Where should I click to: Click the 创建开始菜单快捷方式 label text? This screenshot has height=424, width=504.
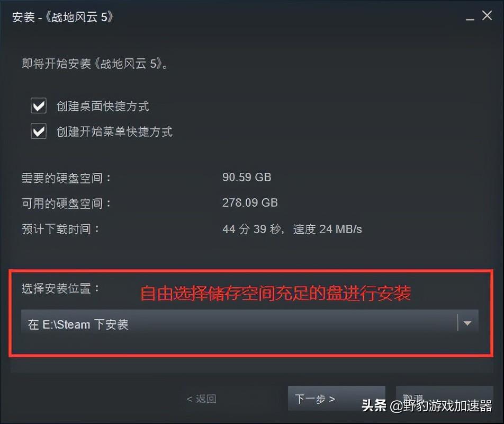(115, 131)
